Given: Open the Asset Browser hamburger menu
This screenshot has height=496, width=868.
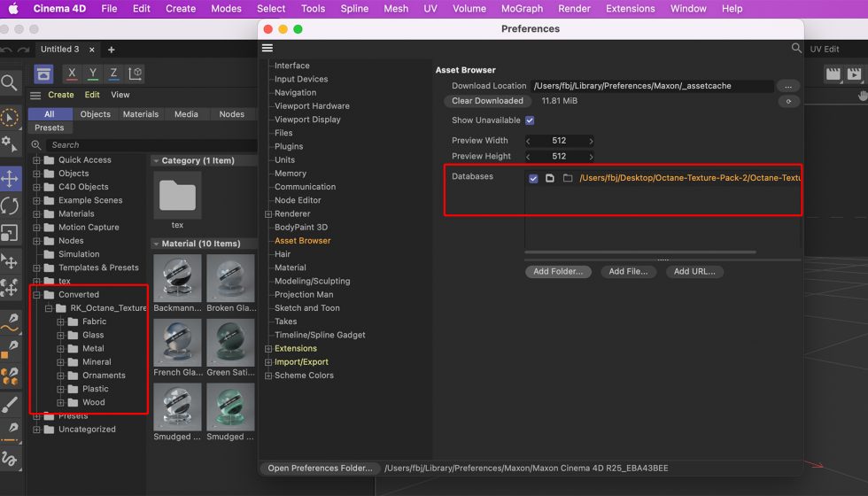Looking at the screenshot, I should [x=35, y=96].
